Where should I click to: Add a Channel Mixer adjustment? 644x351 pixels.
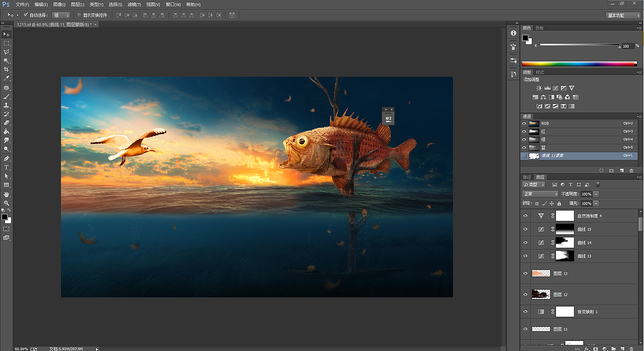pos(568,97)
